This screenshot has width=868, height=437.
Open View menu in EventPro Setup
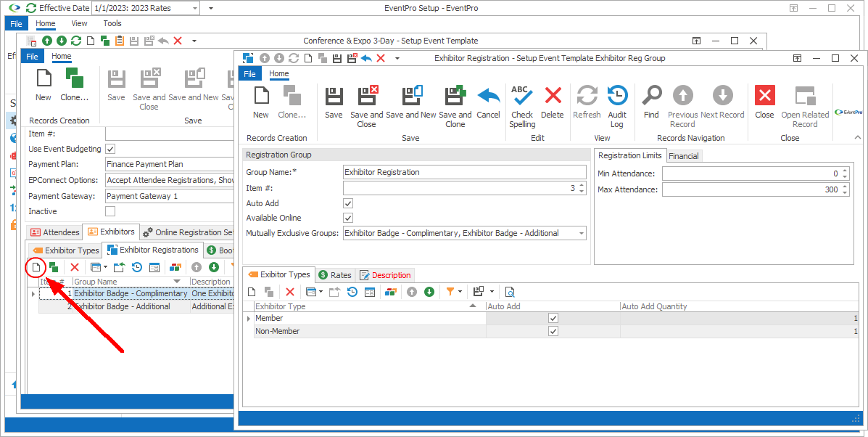79,23
